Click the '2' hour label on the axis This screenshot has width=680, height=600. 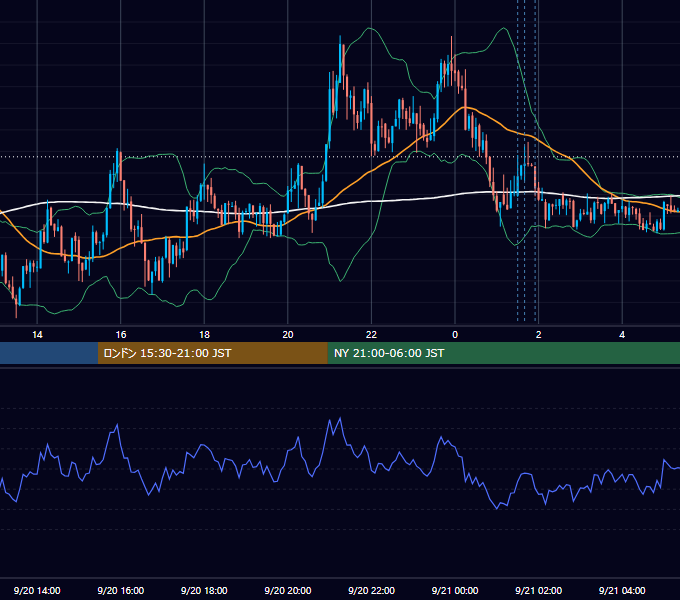coord(538,335)
